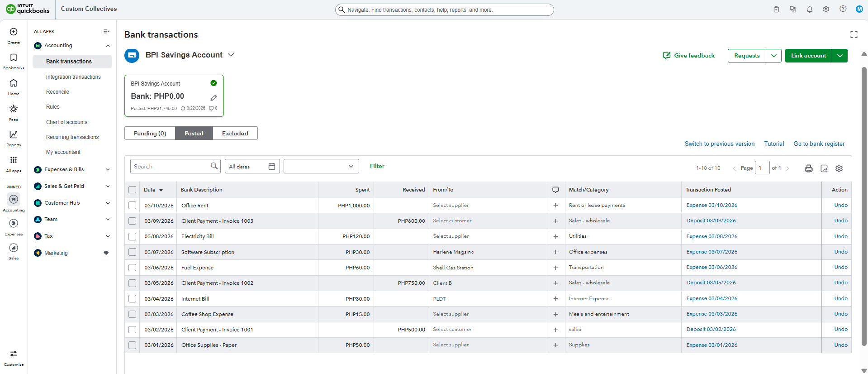Click the Create plus icon in sidebar
This screenshot has height=374, width=868.
click(x=14, y=32)
